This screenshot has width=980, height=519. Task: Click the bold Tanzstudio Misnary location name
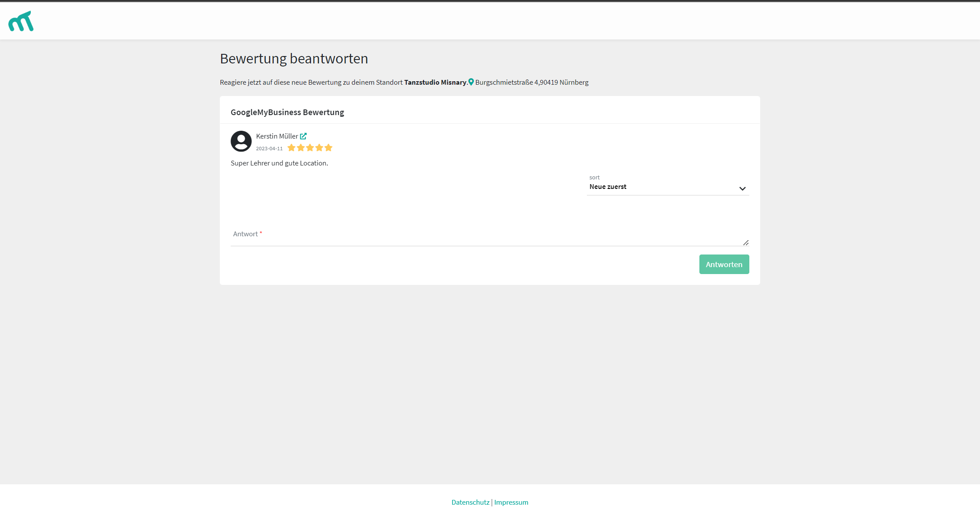[435, 82]
